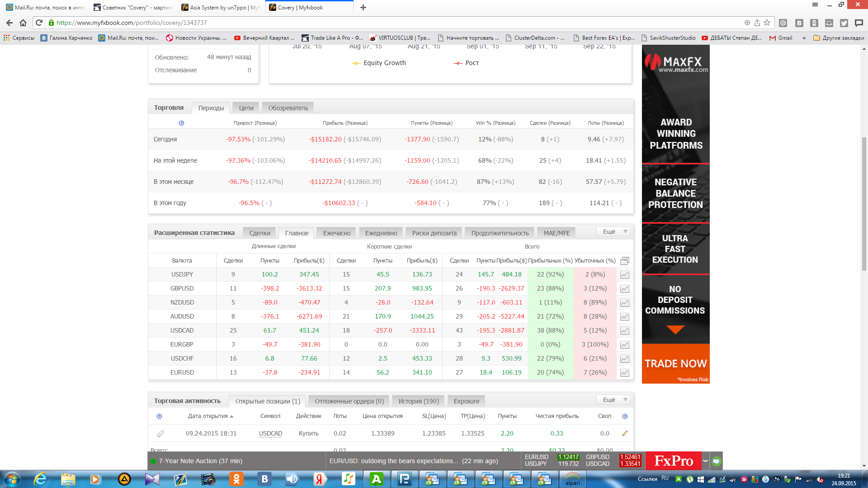Expand the FxPro ticker arrow
The image size is (868, 488).
coord(705,461)
